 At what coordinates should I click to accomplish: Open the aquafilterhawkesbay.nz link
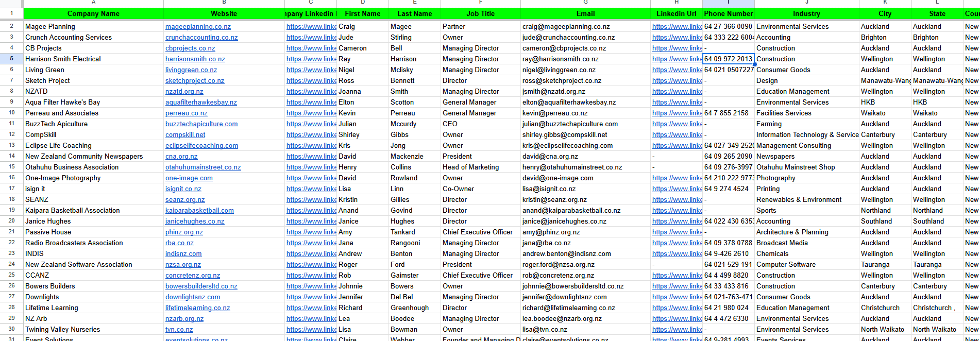(x=201, y=103)
